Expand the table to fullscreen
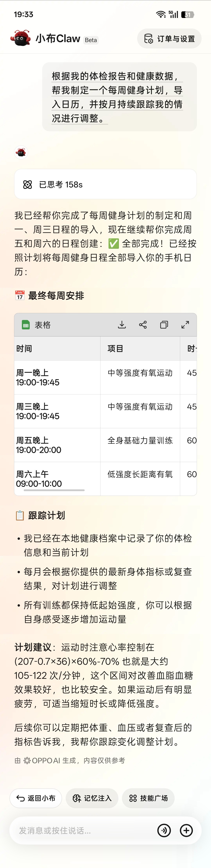This screenshot has height=868, width=211. coord(185,325)
